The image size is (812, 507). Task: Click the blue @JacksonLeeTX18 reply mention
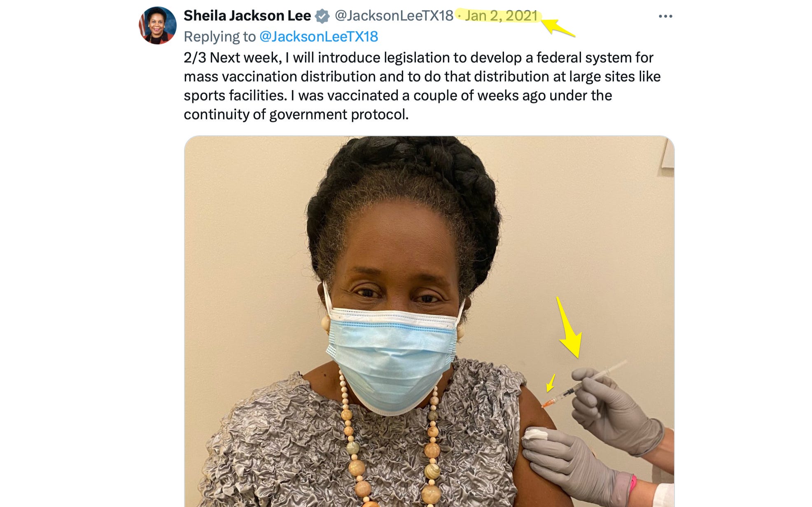point(319,37)
